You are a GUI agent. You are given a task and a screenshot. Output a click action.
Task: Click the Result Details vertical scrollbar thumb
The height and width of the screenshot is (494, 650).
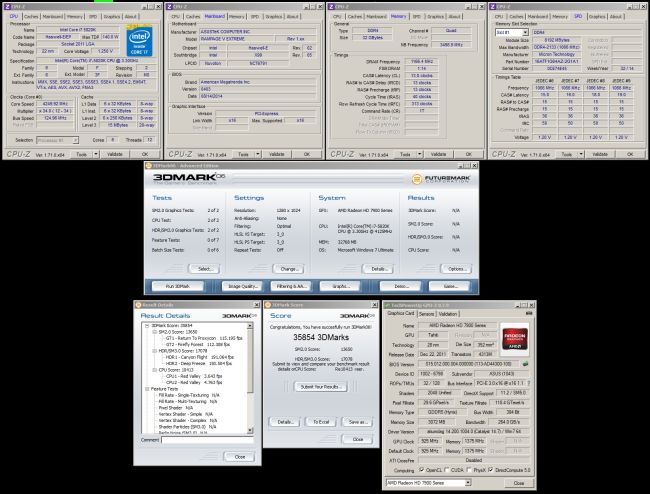[x=250, y=361]
